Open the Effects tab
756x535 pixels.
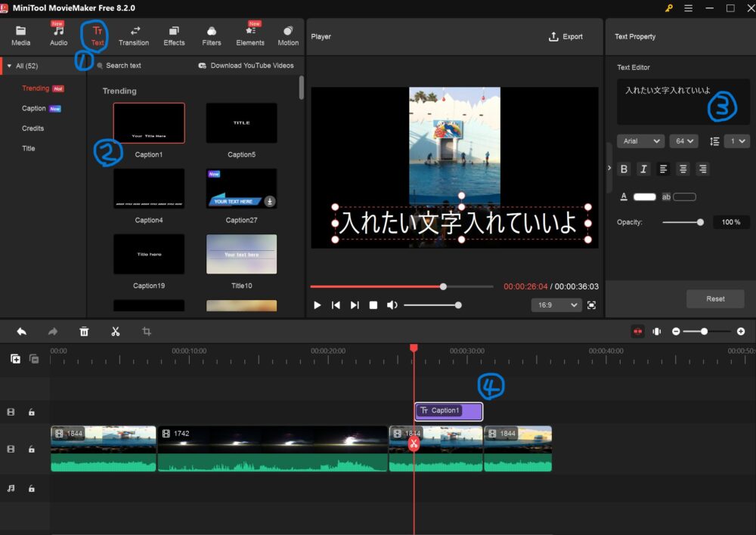tap(174, 36)
